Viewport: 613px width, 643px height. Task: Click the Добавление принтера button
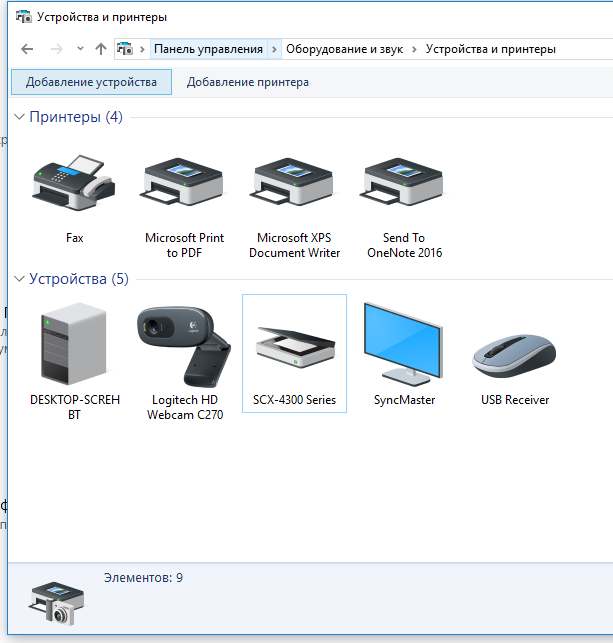pyautogui.click(x=248, y=82)
